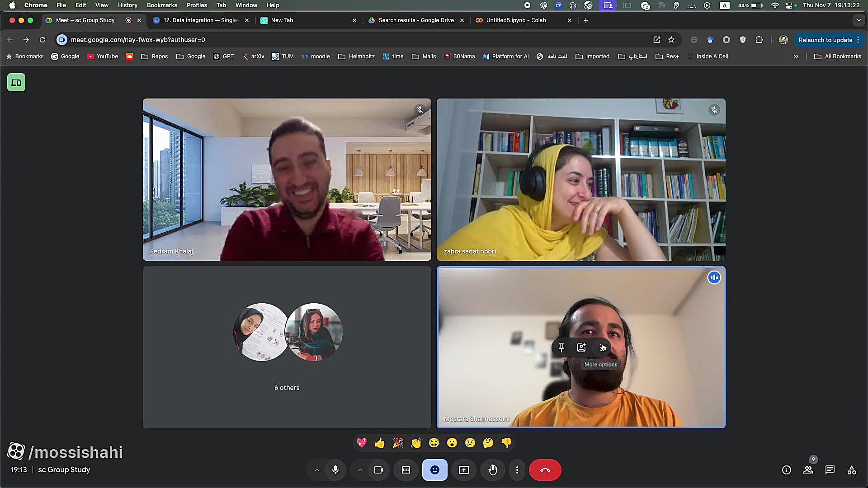This screenshot has width=868, height=488.
Task: Click the 6 others participant tile
Action: tap(287, 347)
